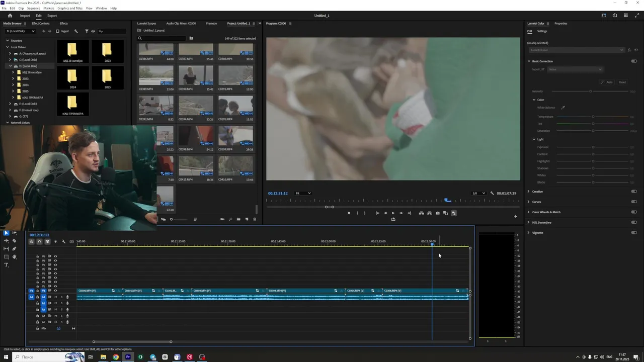
Task: Expand the HSL Secondary section
Action: tap(528, 222)
